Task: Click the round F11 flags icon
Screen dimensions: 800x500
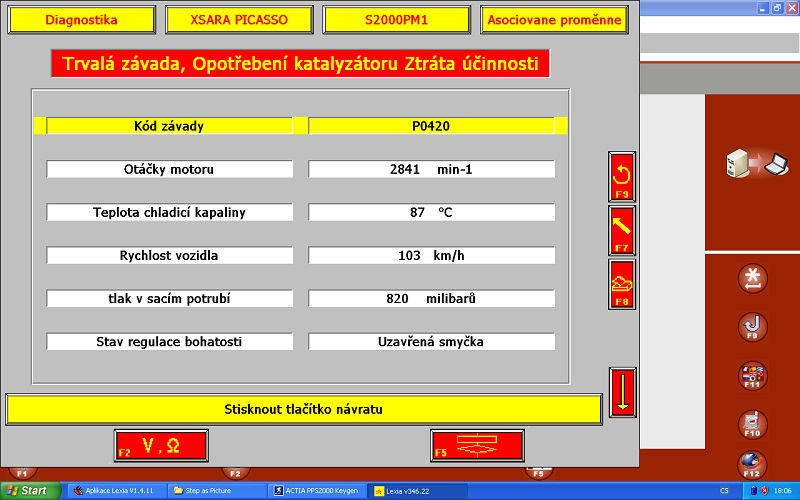Action: pos(752,376)
